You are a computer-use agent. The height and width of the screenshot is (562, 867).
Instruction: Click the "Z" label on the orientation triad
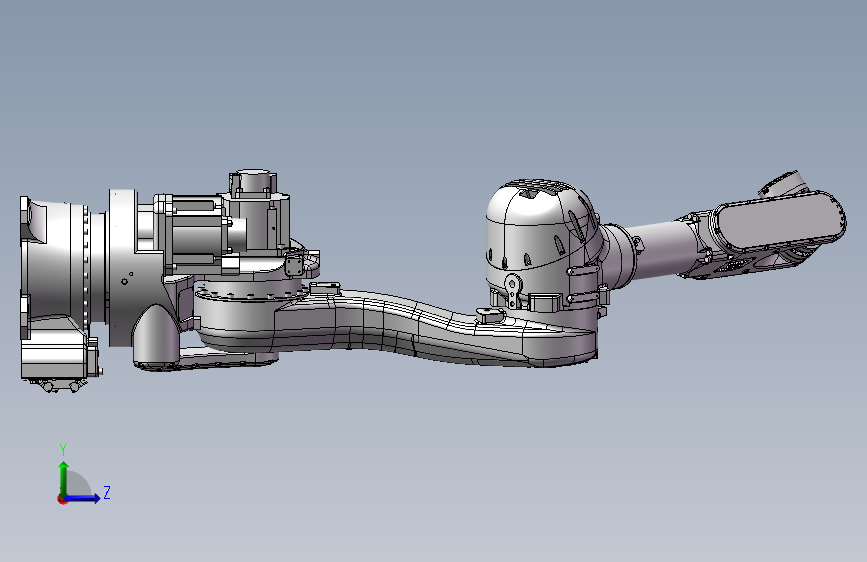point(107,492)
